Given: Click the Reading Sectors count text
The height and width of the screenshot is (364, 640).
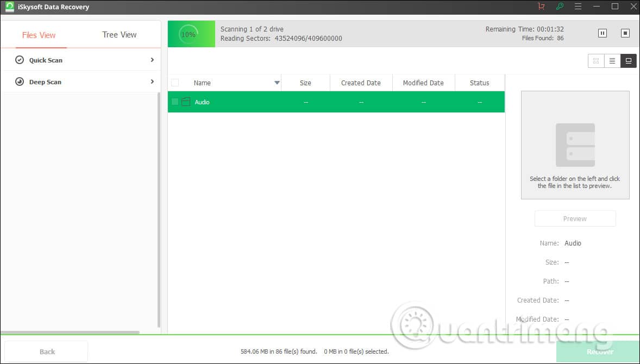Looking at the screenshot, I should point(281,39).
